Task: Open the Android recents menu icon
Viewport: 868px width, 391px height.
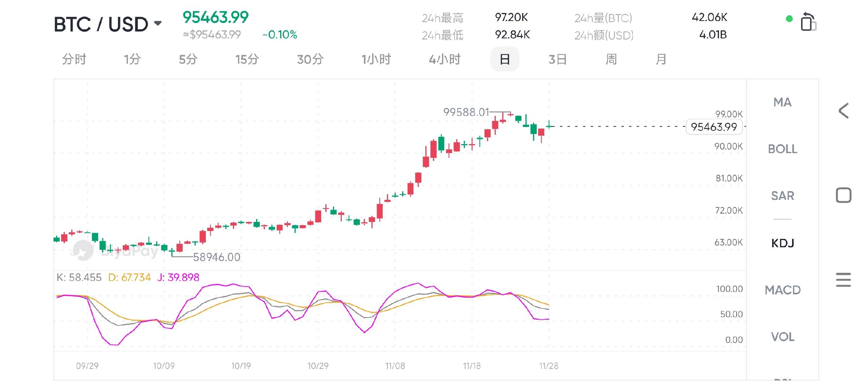Action: (x=843, y=280)
